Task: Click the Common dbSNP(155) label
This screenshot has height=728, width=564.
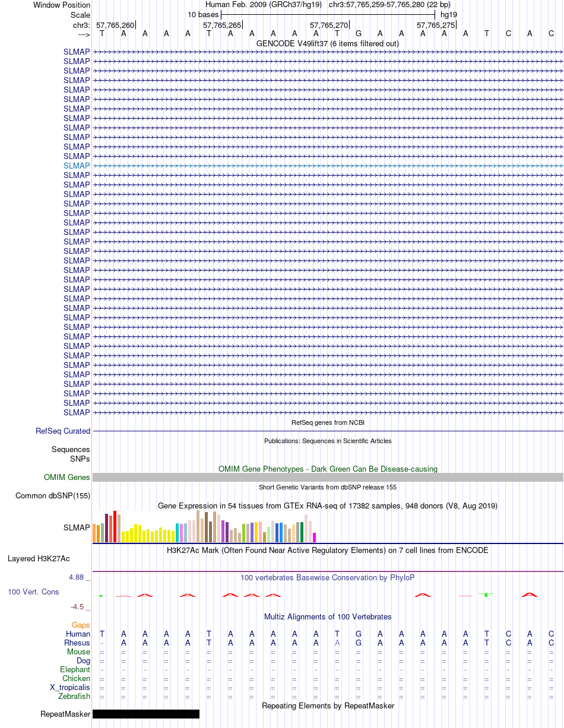Action: pos(53,495)
